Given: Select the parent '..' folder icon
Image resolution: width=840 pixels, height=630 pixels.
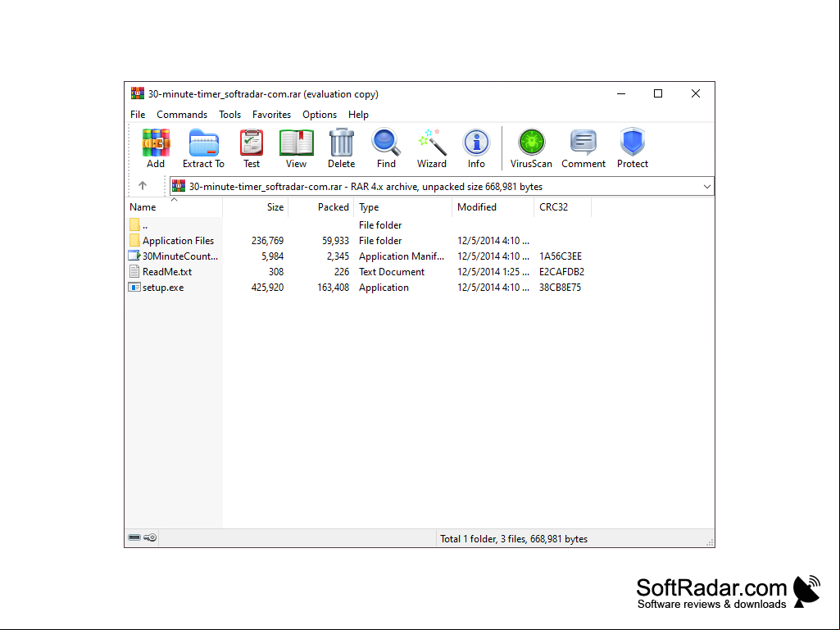Looking at the screenshot, I should point(134,225).
